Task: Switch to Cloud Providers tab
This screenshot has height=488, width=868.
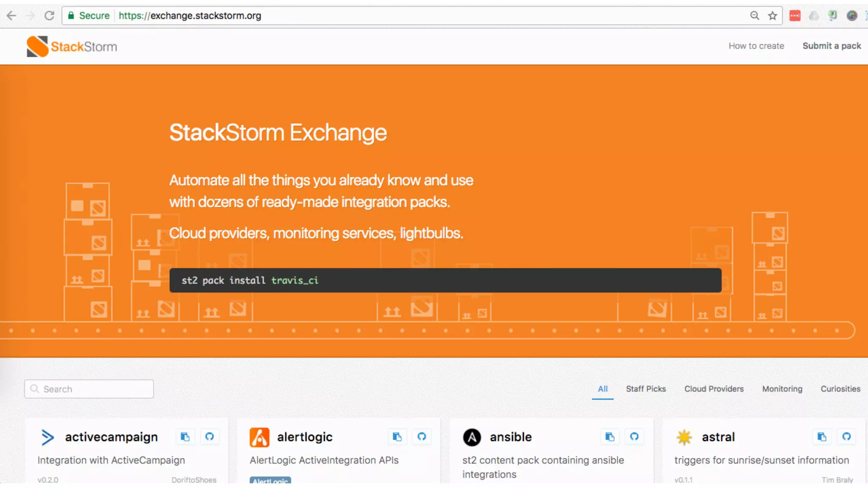Action: pos(714,389)
